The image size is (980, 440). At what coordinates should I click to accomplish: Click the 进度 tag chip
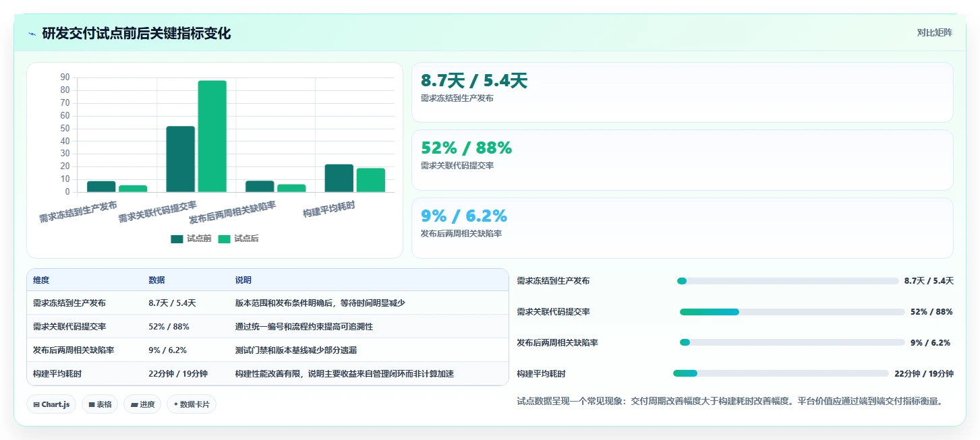click(142, 404)
